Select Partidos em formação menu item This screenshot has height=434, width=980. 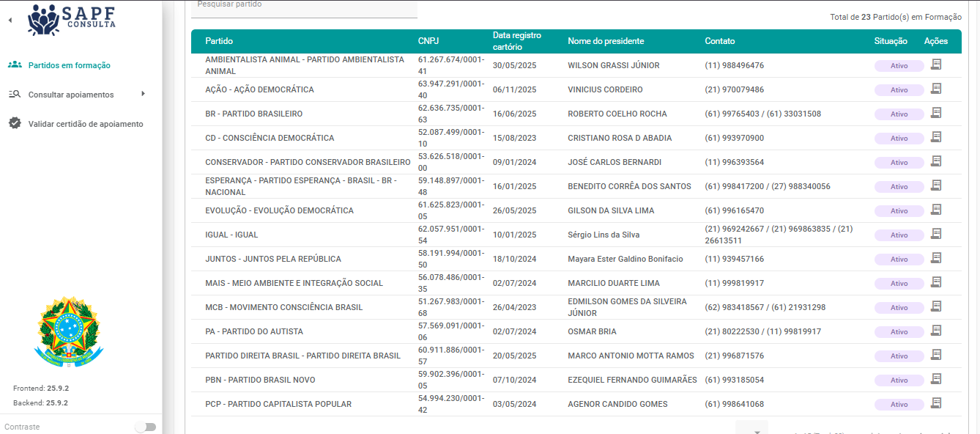coord(69,65)
